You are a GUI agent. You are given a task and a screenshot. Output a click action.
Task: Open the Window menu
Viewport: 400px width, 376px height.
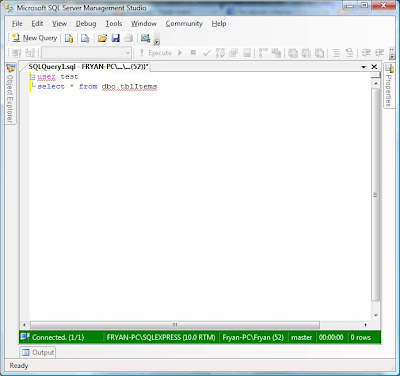144,24
